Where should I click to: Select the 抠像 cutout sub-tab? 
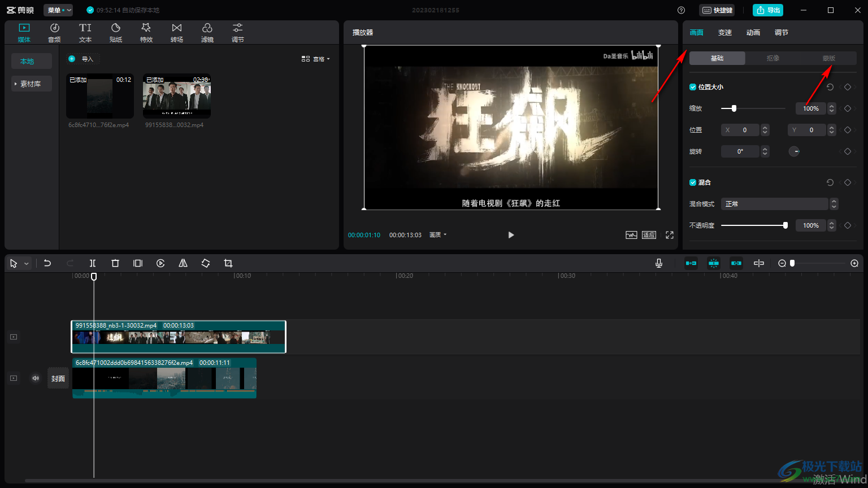(x=773, y=58)
